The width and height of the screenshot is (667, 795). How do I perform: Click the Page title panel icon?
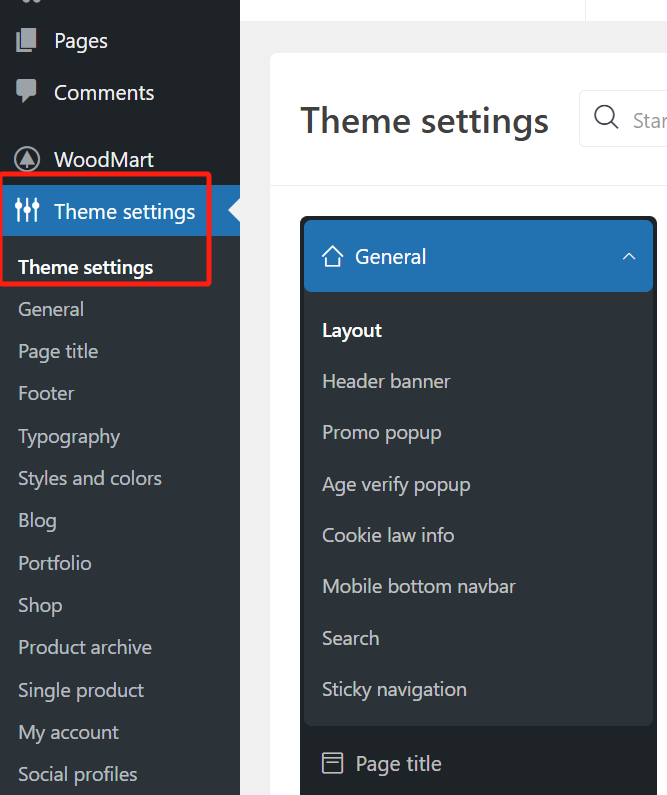(333, 764)
